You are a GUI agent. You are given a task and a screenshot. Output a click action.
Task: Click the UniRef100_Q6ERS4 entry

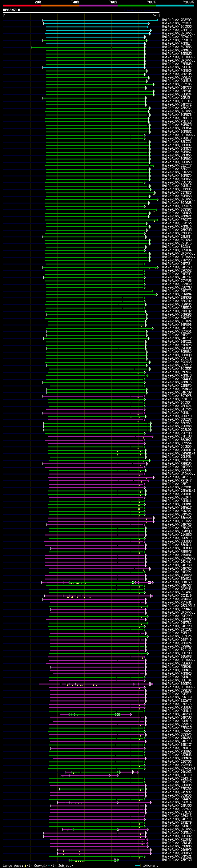click(177, 94)
